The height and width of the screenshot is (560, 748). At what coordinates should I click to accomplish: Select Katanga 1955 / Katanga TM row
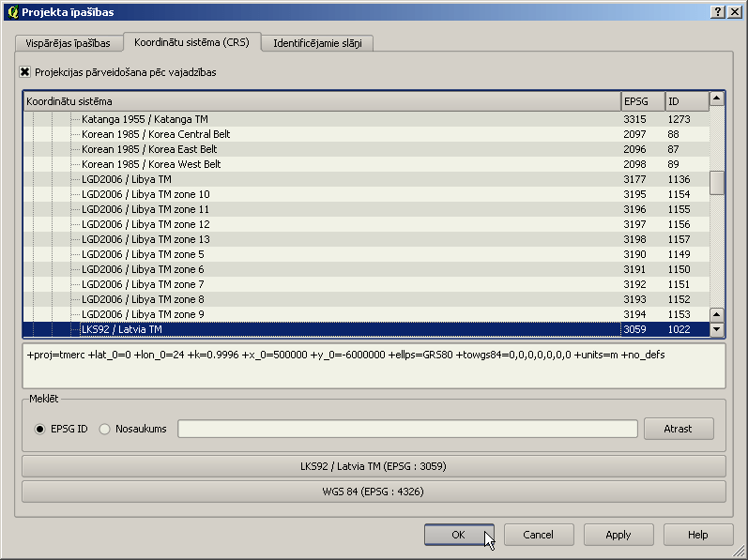coord(366,119)
